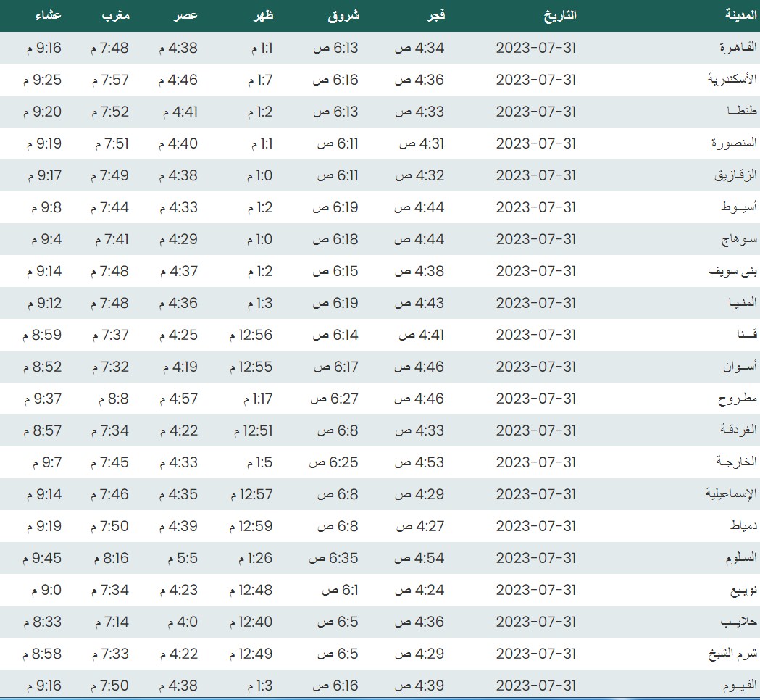Viewport: 760px width, 700px height.
Task: Select the الأسكندرية city cell
Action: (x=732, y=80)
